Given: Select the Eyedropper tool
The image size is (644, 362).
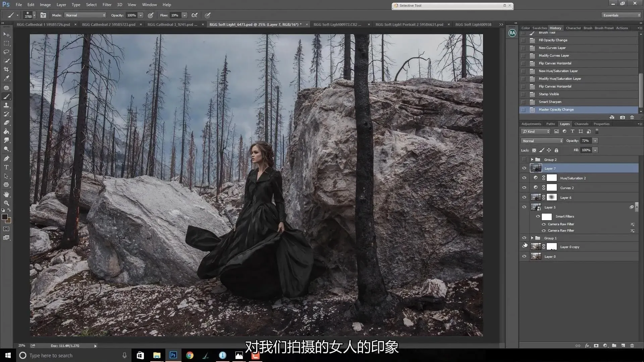Looking at the screenshot, I should pyautogui.click(x=6, y=78).
